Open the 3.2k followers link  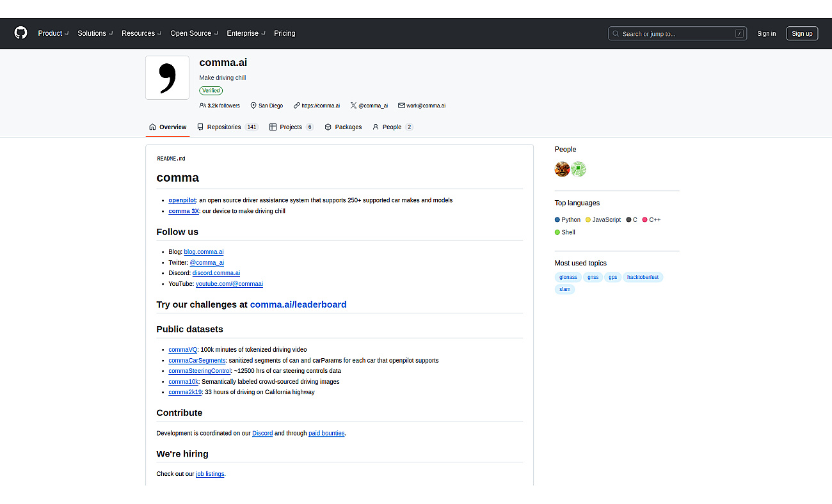point(223,106)
